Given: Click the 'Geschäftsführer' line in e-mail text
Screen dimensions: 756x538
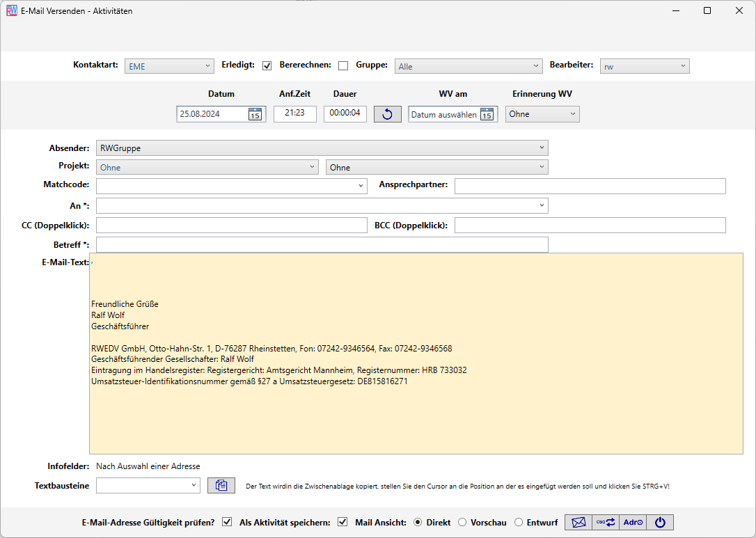Looking at the screenshot, I should pos(120,326).
